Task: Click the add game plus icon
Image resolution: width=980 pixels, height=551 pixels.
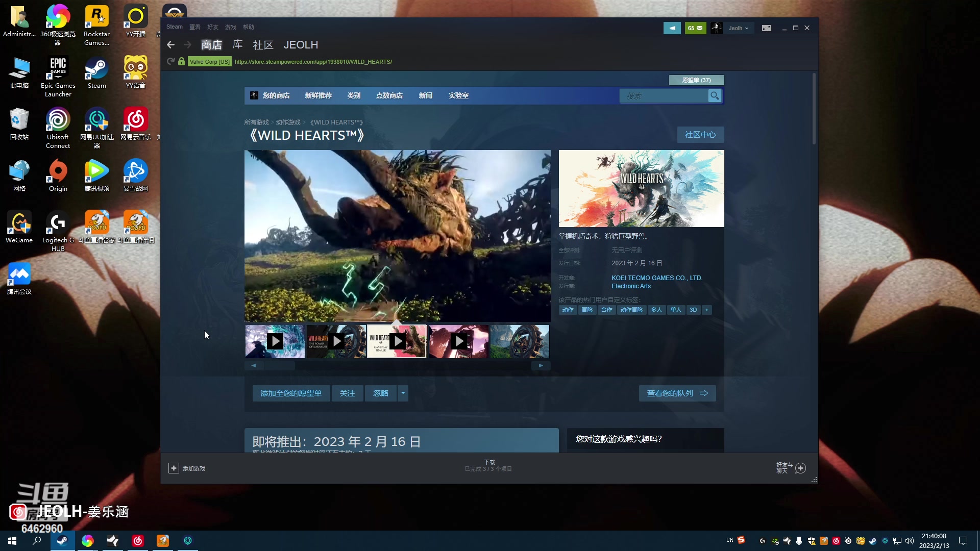Action: tap(174, 468)
